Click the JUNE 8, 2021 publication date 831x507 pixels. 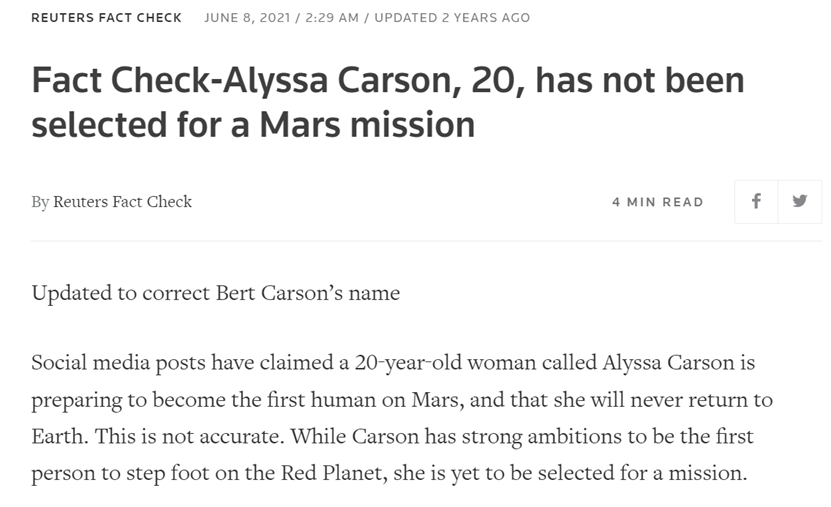click(x=247, y=17)
